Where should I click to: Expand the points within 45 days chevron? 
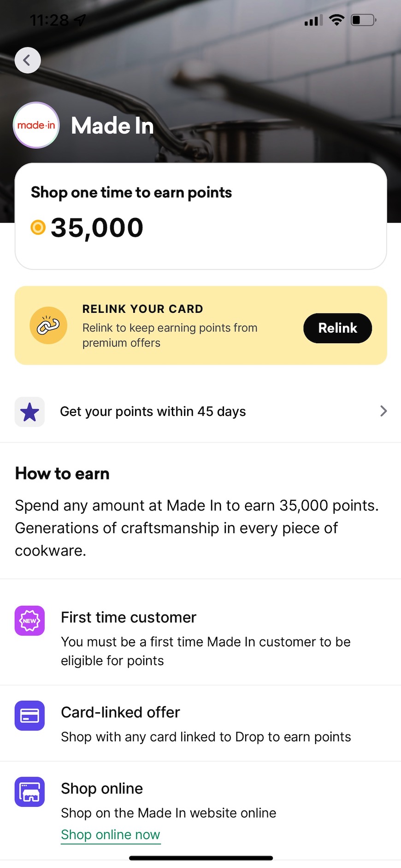click(383, 411)
